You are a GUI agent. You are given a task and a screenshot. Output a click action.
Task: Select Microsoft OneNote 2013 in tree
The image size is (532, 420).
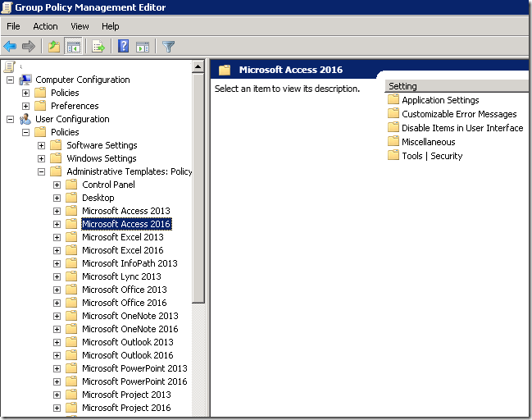point(130,316)
